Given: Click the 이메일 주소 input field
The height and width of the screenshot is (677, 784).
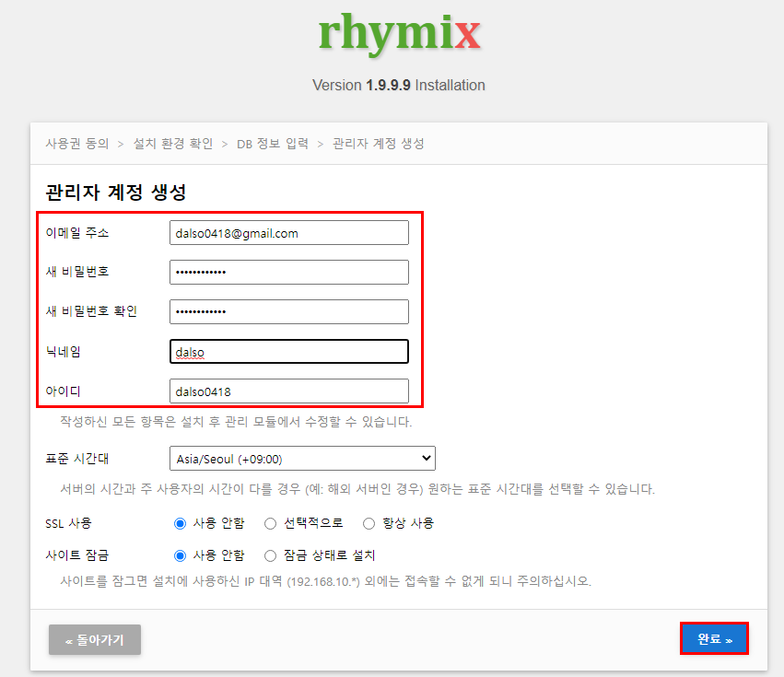Looking at the screenshot, I should tap(289, 233).
